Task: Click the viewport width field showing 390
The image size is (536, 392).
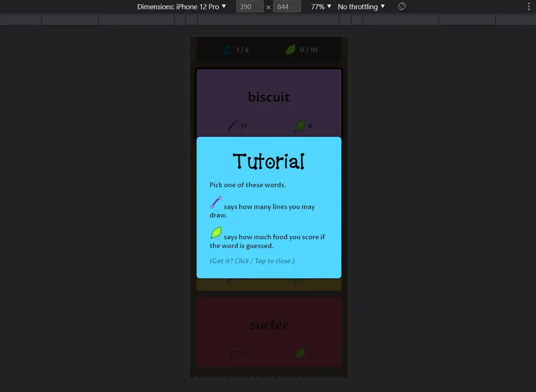Action: click(250, 7)
